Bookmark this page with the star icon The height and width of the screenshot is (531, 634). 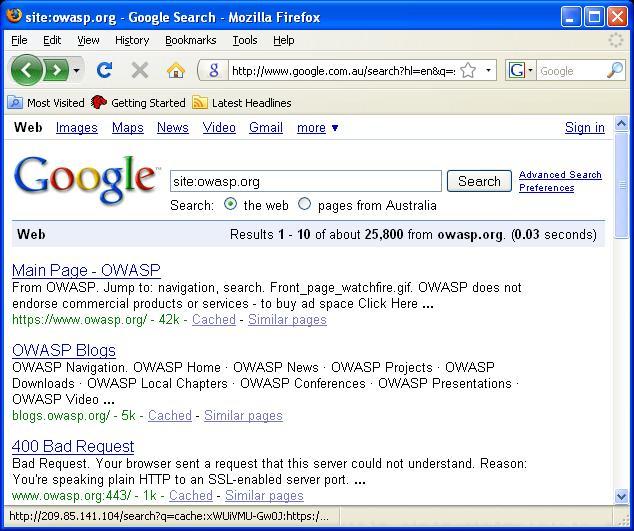(467, 71)
